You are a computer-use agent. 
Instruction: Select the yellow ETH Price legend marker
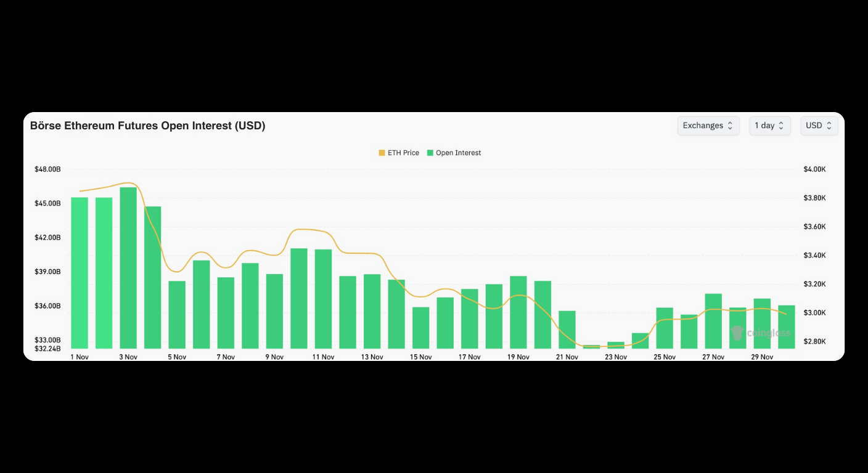(382, 153)
